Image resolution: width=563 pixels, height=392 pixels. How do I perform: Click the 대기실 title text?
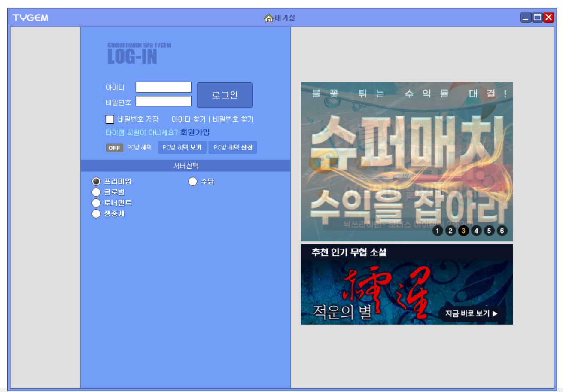click(285, 18)
